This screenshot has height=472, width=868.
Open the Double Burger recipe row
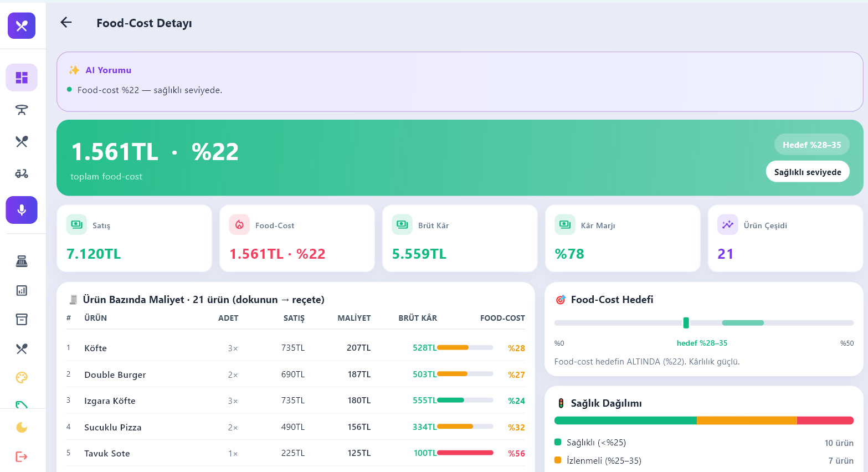coord(296,374)
